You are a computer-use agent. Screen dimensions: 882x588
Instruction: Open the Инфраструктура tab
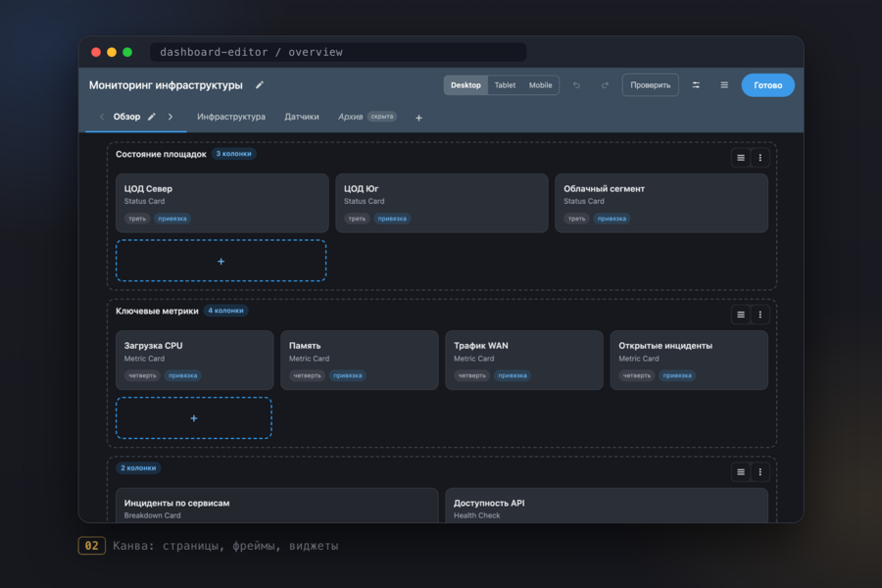231,117
